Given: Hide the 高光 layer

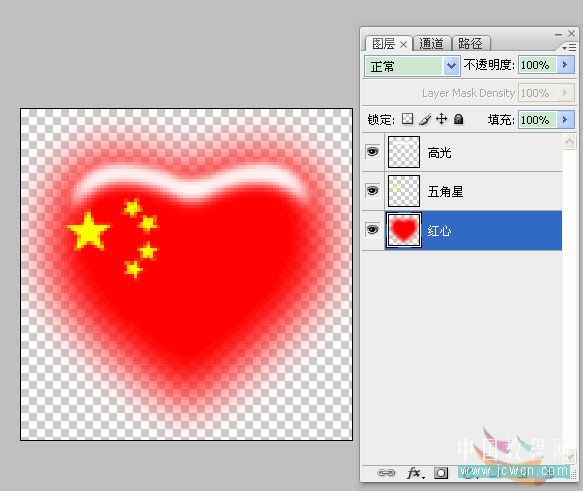Looking at the screenshot, I should pos(373,152).
